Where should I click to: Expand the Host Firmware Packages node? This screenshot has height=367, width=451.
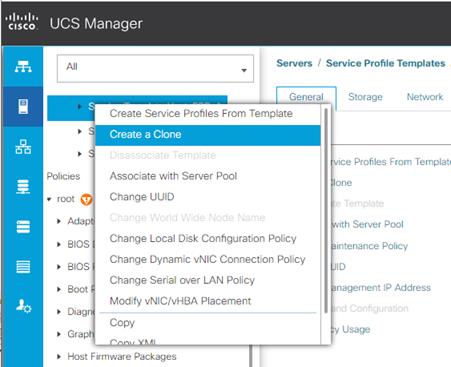(x=59, y=357)
